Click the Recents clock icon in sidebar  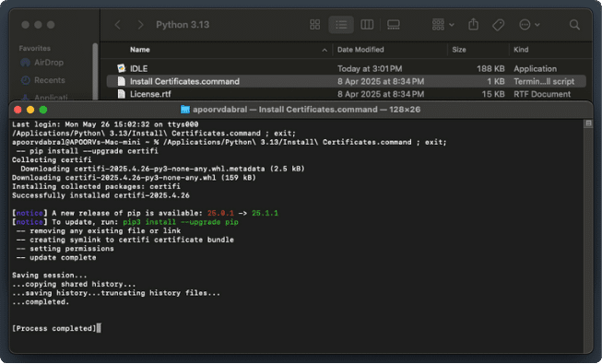[x=25, y=80]
